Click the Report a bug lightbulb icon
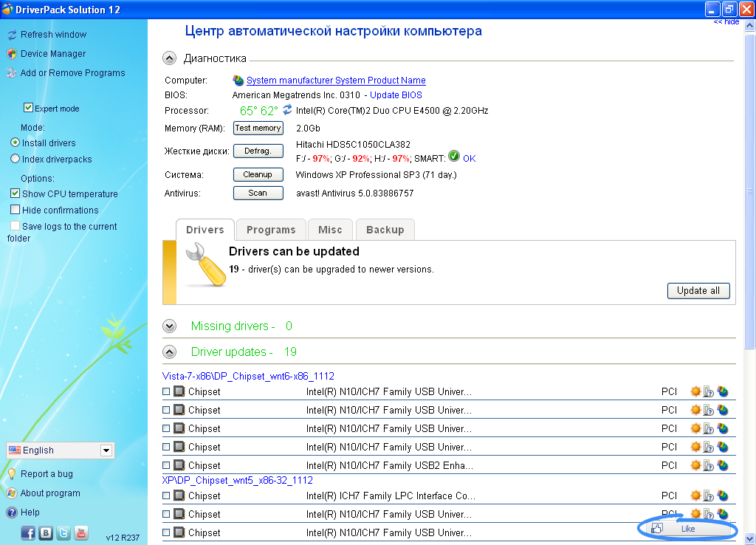 pos(12,474)
